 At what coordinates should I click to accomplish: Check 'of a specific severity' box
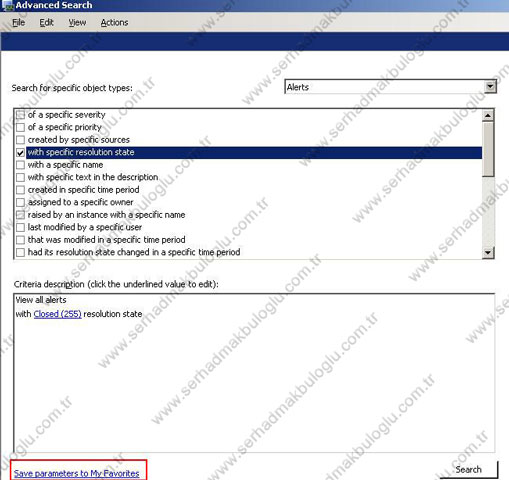20,115
